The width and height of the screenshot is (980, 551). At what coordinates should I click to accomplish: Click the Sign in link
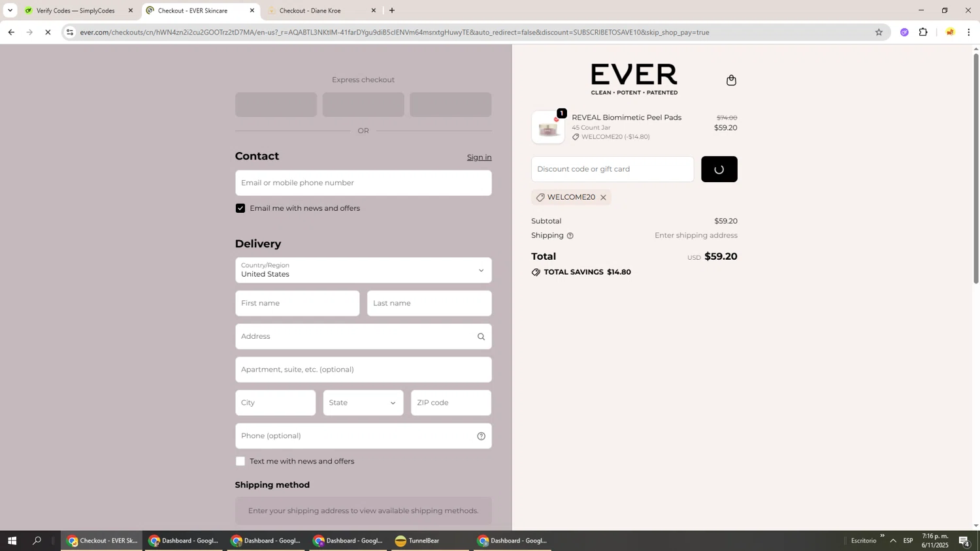coord(479,157)
